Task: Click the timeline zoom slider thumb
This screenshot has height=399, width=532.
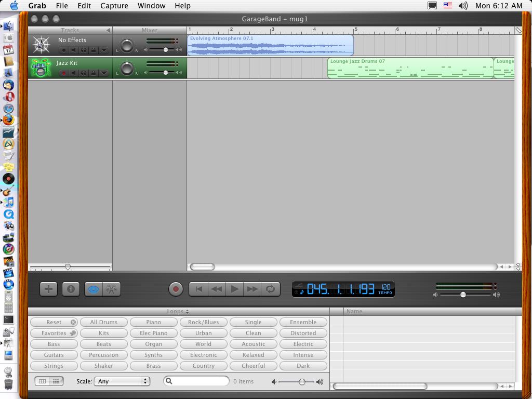Action: 68,267
